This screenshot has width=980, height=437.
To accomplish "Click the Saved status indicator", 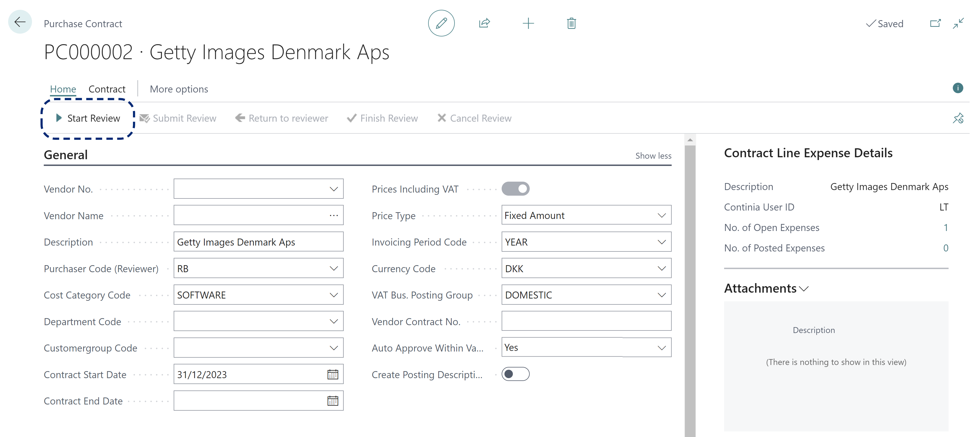I will pyautogui.click(x=885, y=24).
